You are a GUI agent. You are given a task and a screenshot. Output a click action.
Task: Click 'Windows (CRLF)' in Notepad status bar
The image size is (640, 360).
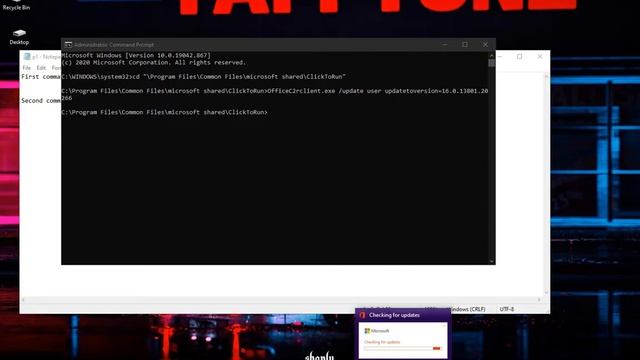[x=468, y=309]
